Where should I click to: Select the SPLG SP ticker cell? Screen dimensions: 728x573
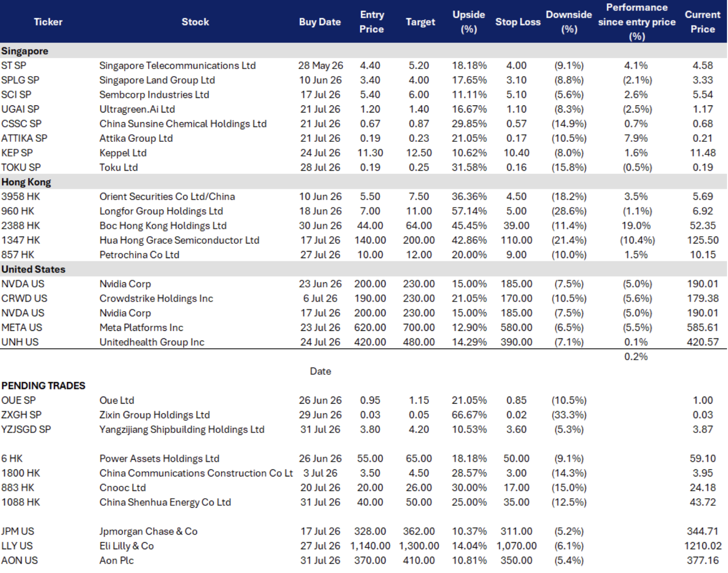click(20, 80)
